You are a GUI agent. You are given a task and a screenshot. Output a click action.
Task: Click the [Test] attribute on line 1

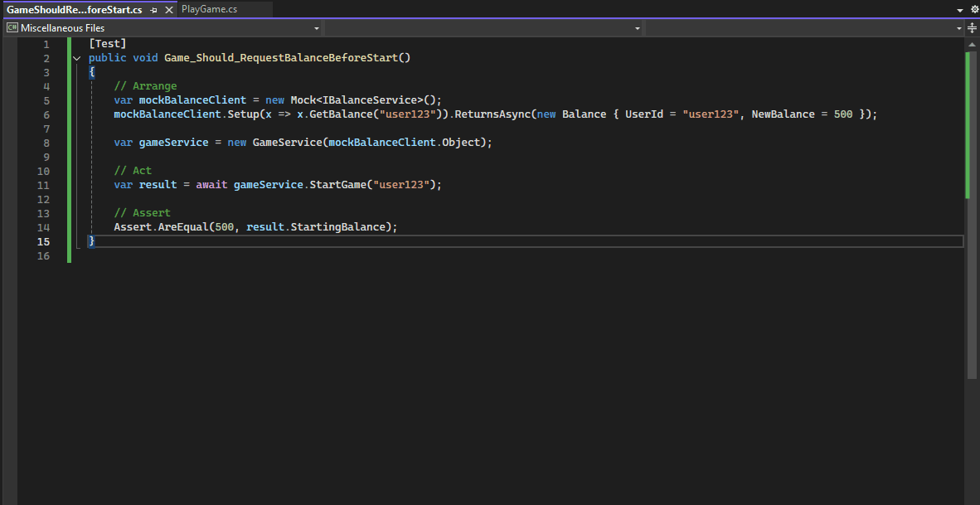pyautogui.click(x=108, y=44)
